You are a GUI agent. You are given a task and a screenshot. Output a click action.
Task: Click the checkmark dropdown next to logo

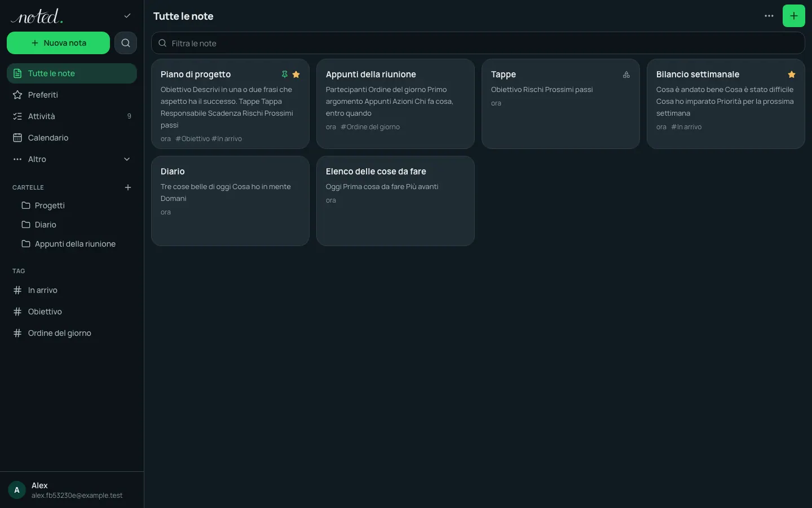[x=127, y=16]
